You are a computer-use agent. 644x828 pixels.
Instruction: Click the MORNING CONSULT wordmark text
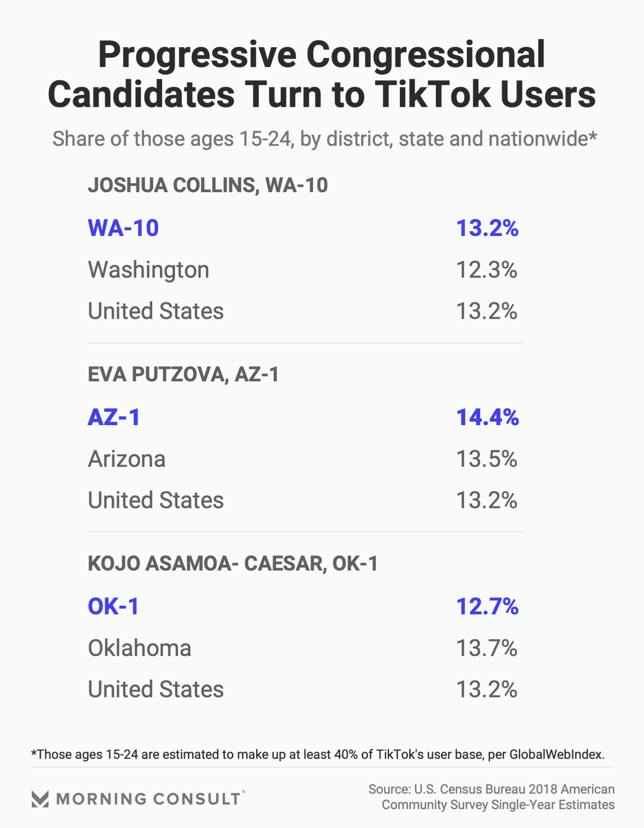[x=149, y=799]
